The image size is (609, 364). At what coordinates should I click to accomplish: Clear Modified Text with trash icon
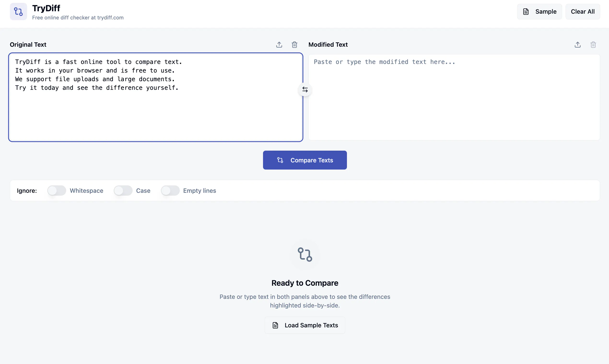pyautogui.click(x=593, y=45)
